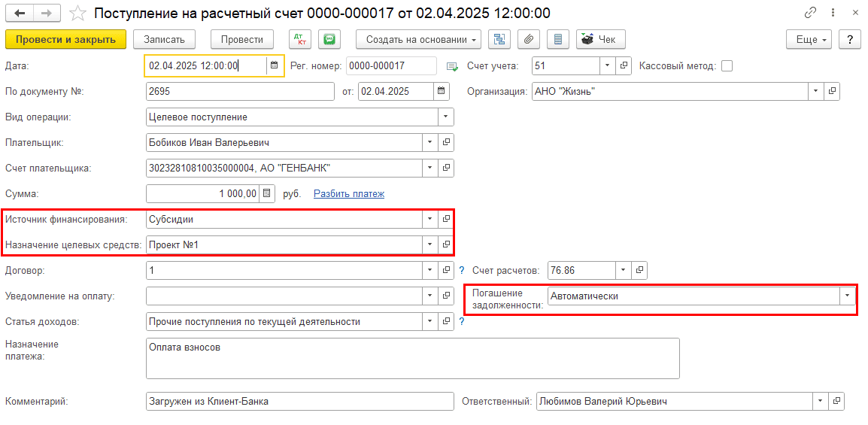This screenshot has width=868, height=425.
Task: Open calculator for Сумма field
Action: pyautogui.click(x=266, y=193)
